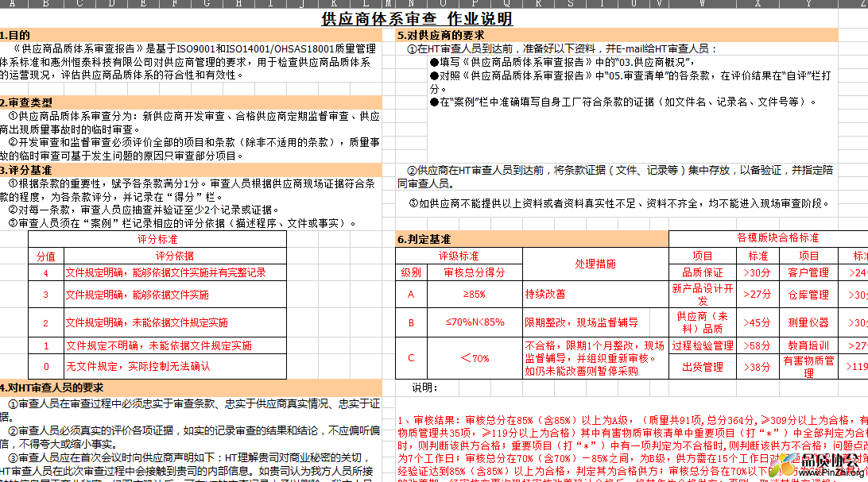Click the 客户管理 item cell
This screenshot has height=482, width=868.
tap(808, 272)
